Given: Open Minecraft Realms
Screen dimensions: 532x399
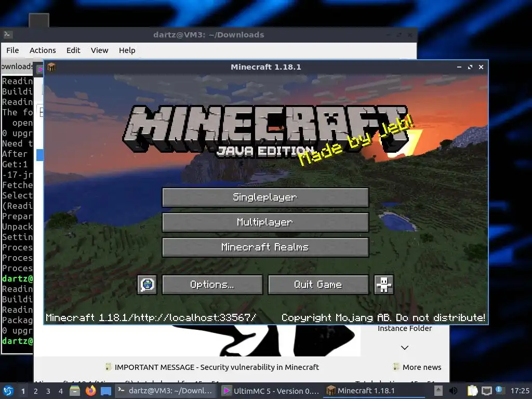Looking at the screenshot, I should click(265, 247).
